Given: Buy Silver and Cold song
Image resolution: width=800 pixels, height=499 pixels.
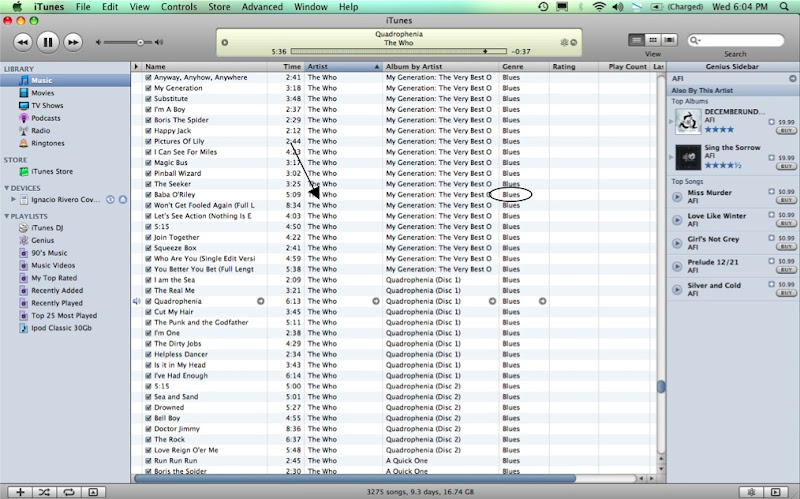Looking at the screenshot, I should [x=786, y=293].
